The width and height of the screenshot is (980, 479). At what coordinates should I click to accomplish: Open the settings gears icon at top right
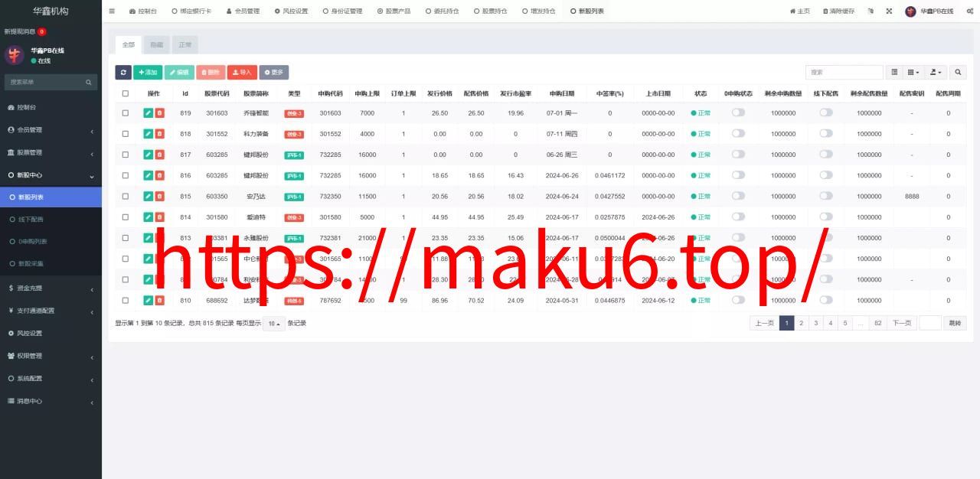point(969,11)
